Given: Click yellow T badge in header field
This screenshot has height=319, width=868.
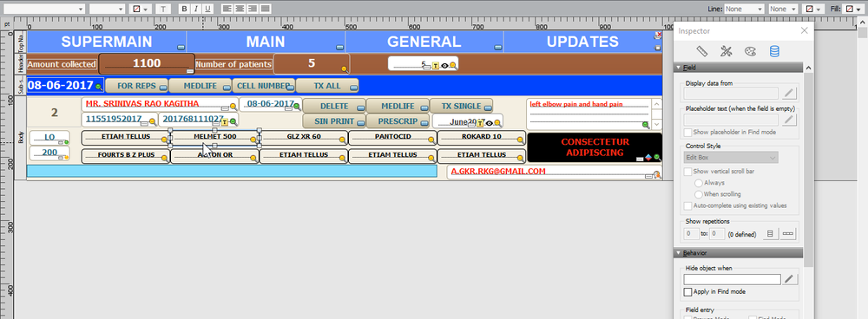Looking at the screenshot, I should click(x=436, y=66).
